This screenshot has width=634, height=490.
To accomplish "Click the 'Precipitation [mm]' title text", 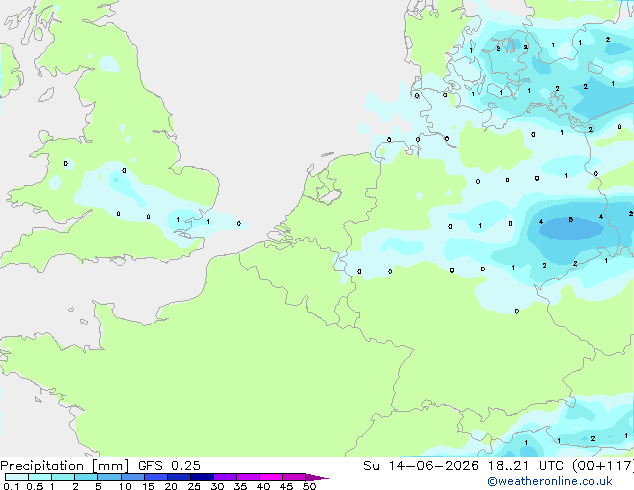I will pyautogui.click(x=64, y=466).
